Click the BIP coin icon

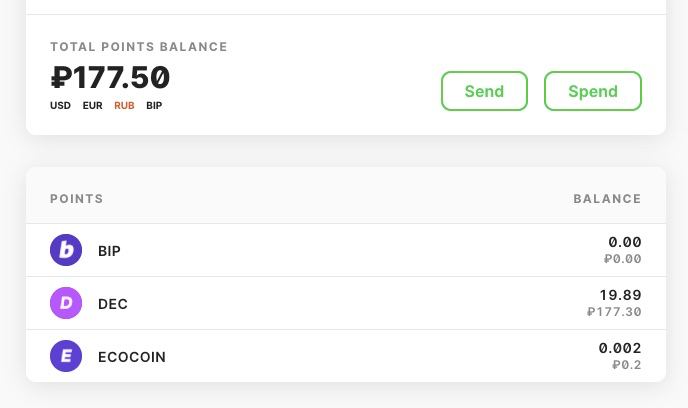click(66, 250)
